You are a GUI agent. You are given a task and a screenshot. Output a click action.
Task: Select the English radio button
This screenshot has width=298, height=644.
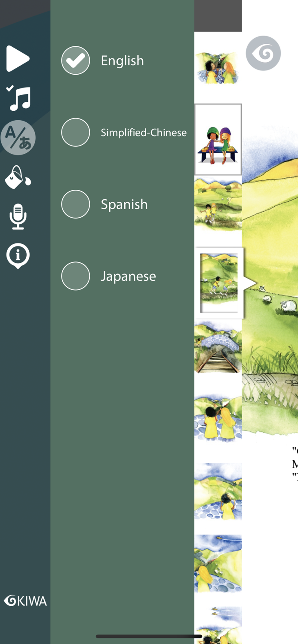76,61
